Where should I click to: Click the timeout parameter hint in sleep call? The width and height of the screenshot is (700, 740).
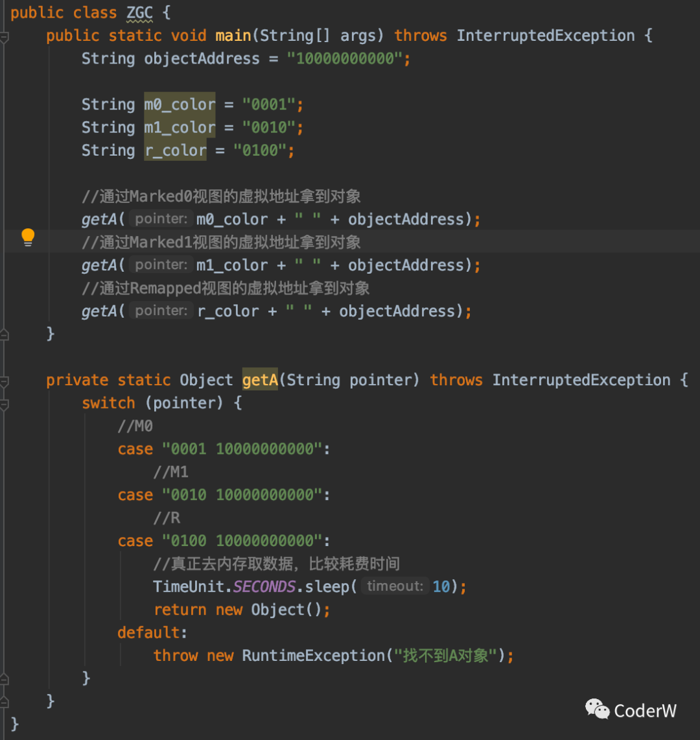coord(395,586)
